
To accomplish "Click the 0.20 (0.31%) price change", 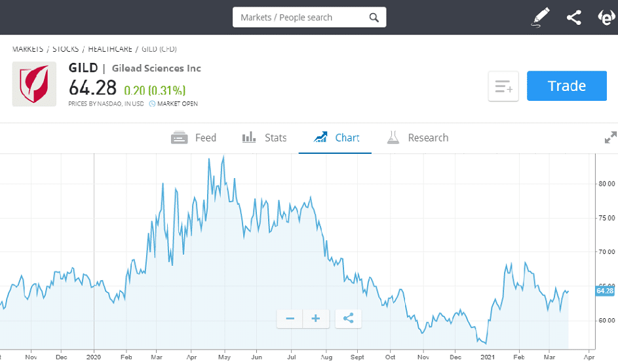I will coord(155,90).
